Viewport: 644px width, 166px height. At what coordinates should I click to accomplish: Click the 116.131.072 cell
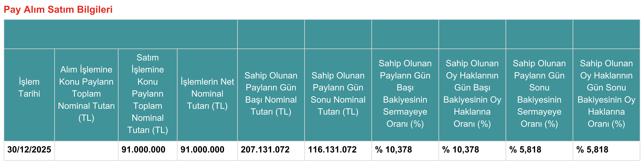[332, 150]
